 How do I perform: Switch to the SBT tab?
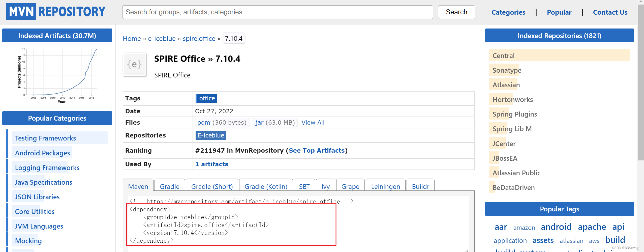304,186
